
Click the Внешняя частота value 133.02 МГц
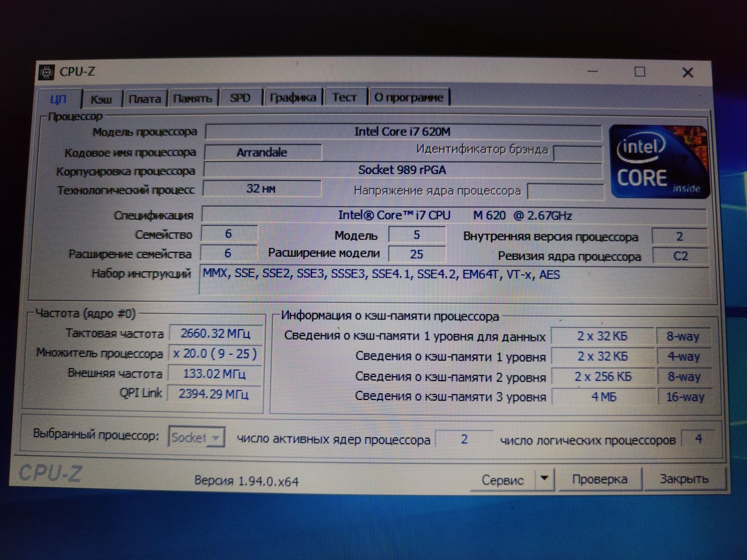[215, 374]
